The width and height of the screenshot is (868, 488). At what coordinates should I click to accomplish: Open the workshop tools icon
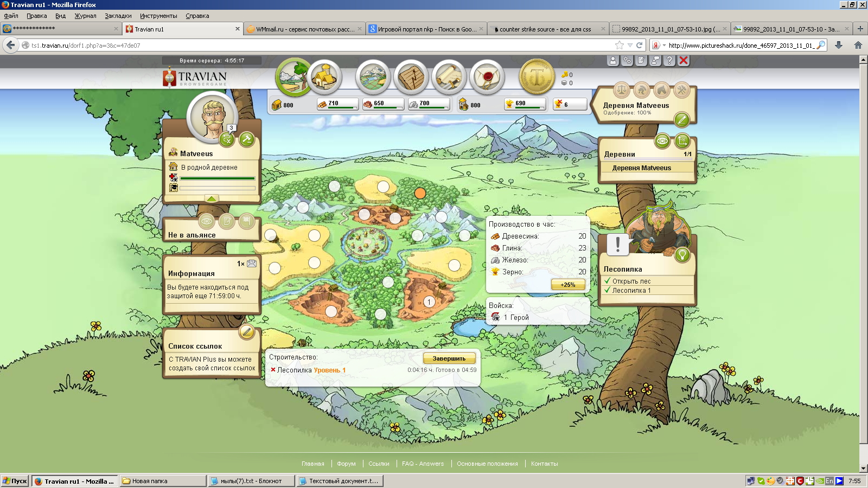[682, 90]
